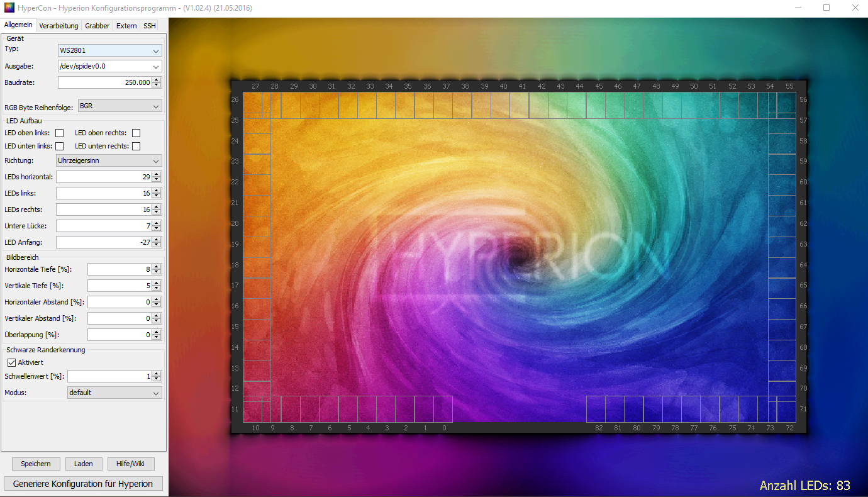Check LED oben rechts checkbox
Viewport: 868px width, 497px height.
pos(136,133)
